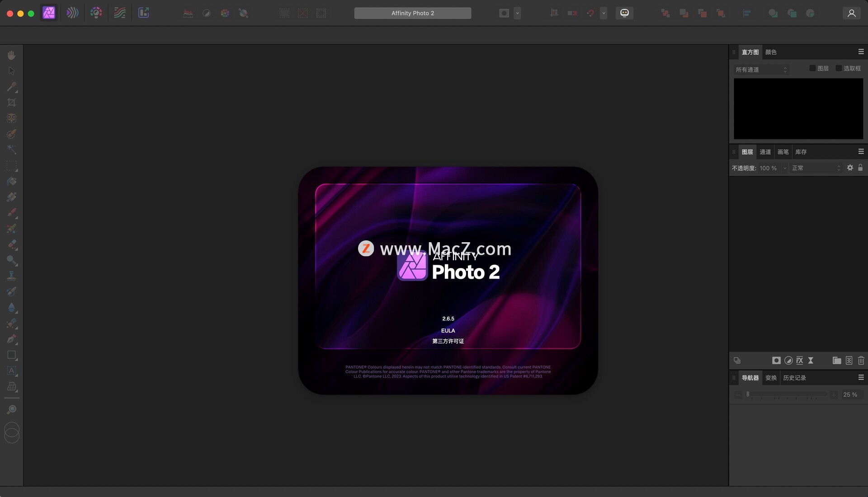Switch to Export Persona
The height and width of the screenshot is (497, 868).
pyautogui.click(x=143, y=13)
